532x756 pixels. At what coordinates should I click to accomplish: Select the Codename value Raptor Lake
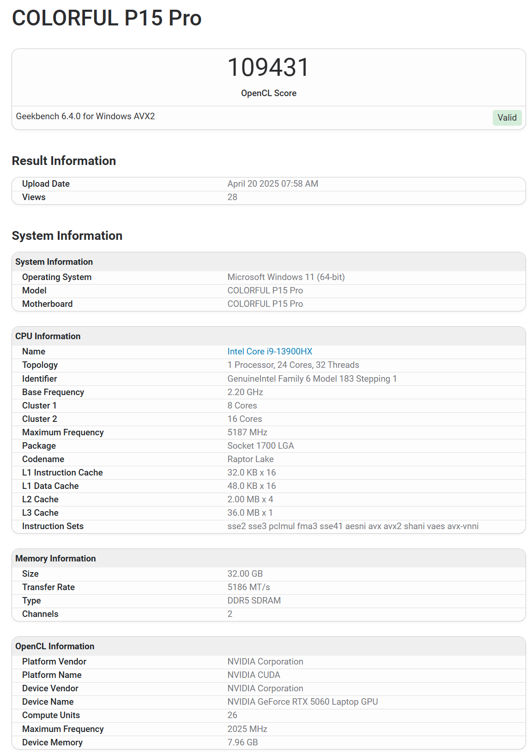pos(250,459)
